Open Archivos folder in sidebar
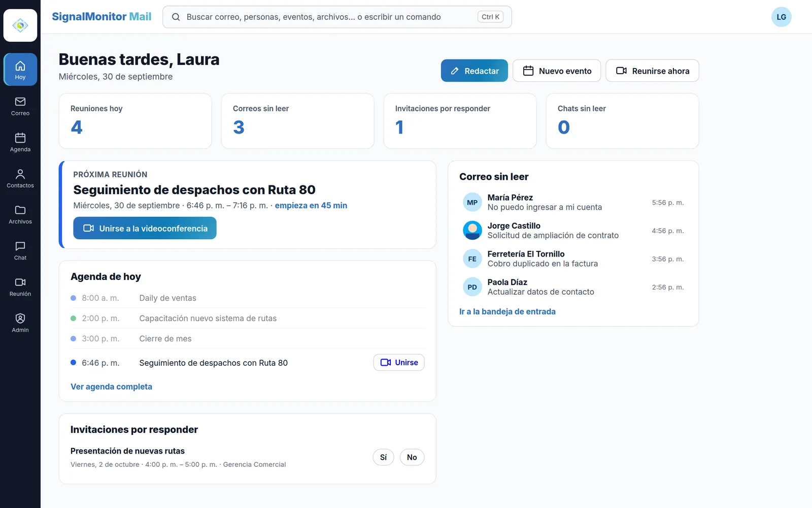The width and height of the screenshot is (812, 508). pos(20,214)
